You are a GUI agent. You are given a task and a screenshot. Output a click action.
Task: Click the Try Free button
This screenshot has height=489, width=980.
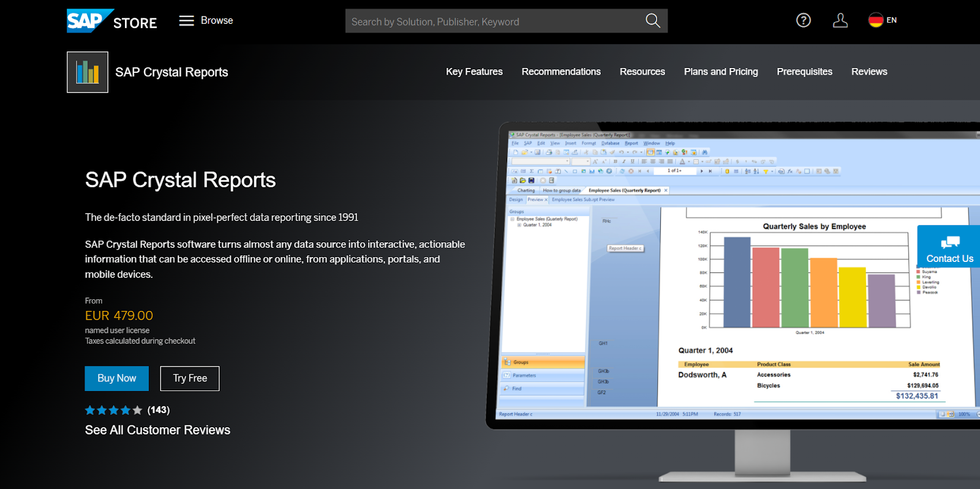click(190, 378)
